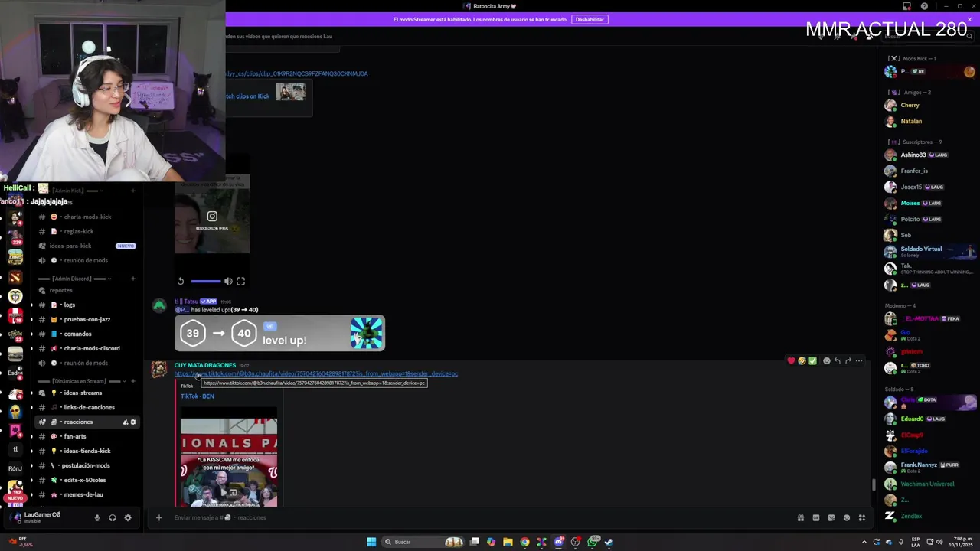Enter fullscreen on embedded video
The width and height of the screenshot is (980, 551).
(x=240, y=282)
